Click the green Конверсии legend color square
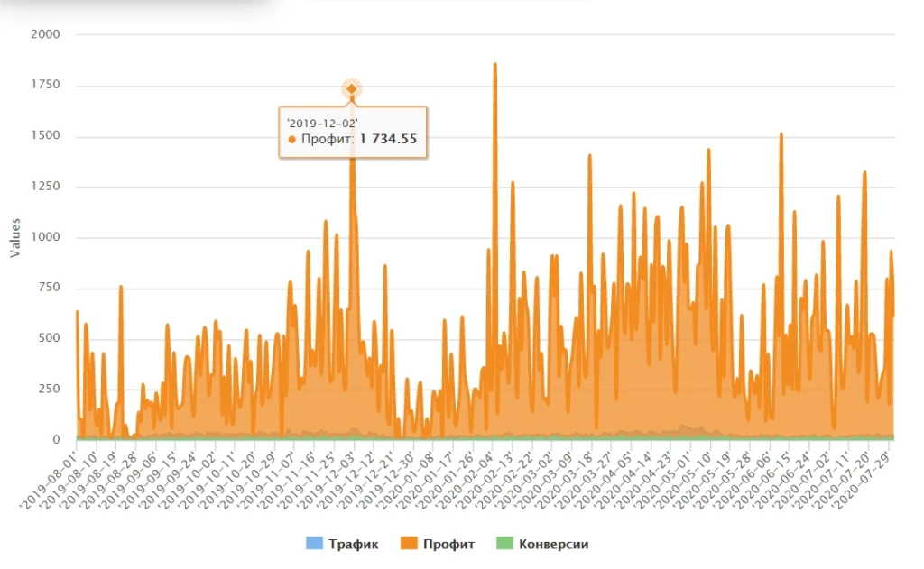Screen dimensions: 924x569 505,544
